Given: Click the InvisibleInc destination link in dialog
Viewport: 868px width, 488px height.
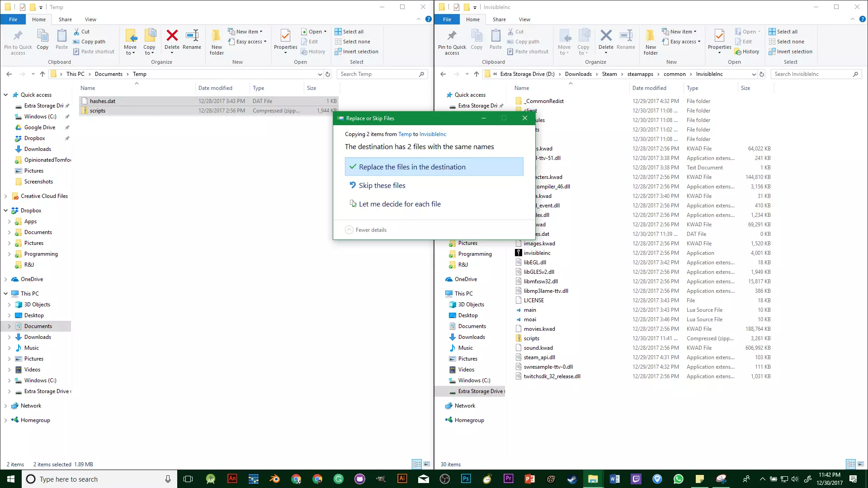Looking at the screenshot, I should tap(432, 134).
